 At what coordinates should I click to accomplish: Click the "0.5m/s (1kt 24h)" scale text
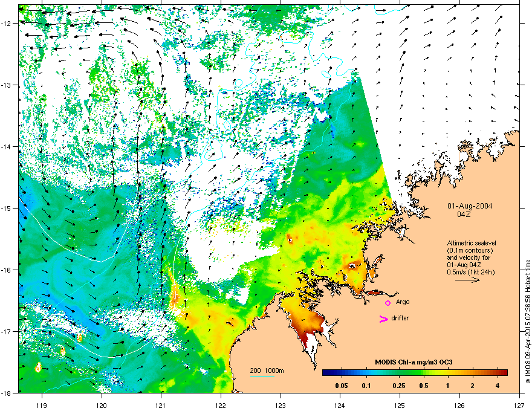[471, 272]
